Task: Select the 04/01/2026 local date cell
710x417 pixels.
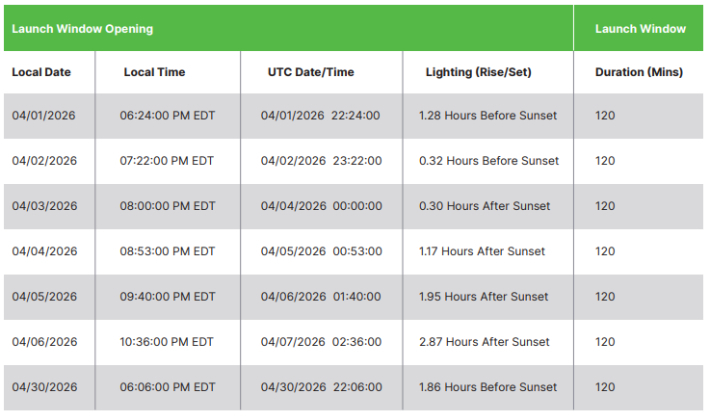Action: point(44,116)
